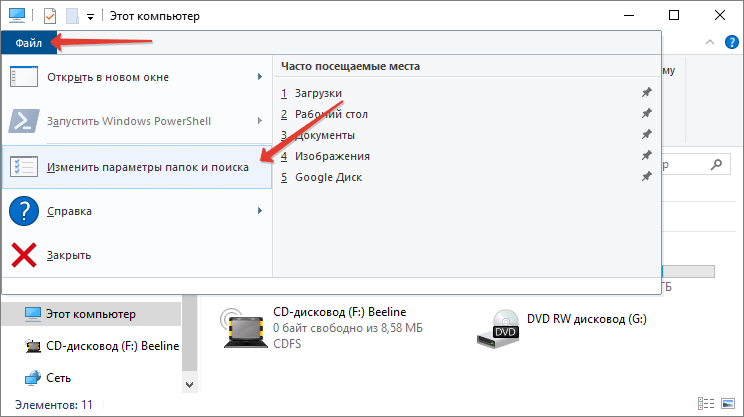Image resolution: width=744 pixels, height=417 pixels.
Task: Expand the PowerShell submenu arrow
Action: click(260, 121)
